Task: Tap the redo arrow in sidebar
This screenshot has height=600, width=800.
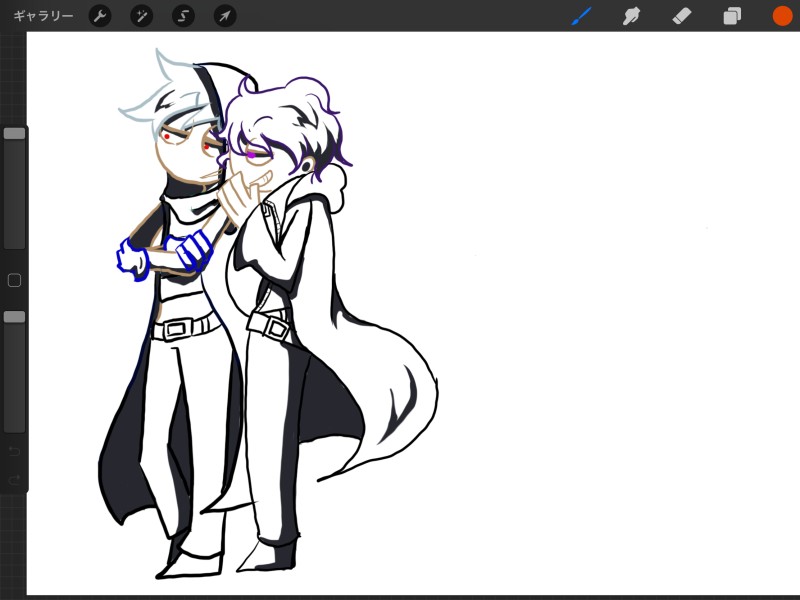Action: 14,480
